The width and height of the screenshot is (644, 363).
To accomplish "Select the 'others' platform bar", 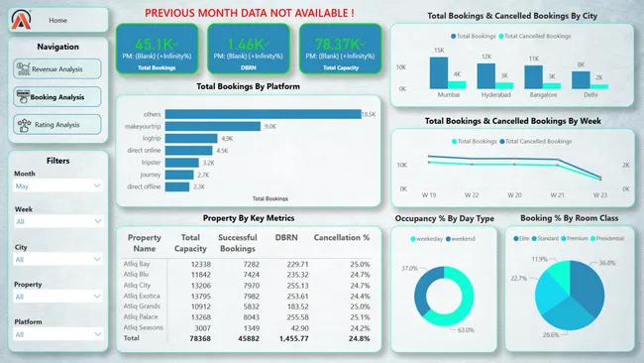I will [263, 114].
